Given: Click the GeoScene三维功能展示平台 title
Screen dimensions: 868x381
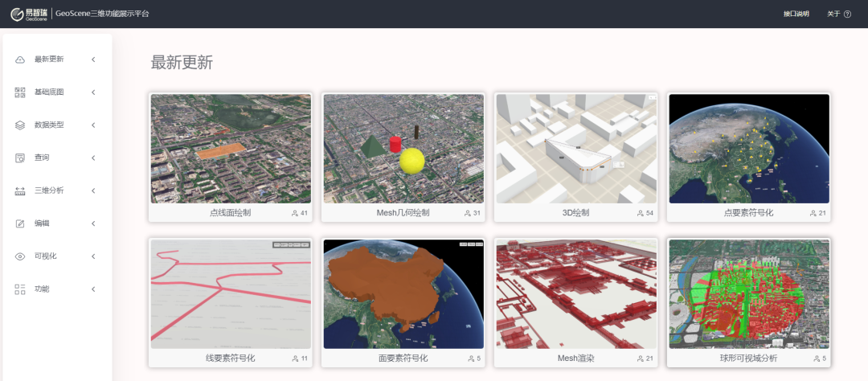Looking at the screenshot, I should tap(102, 14).
